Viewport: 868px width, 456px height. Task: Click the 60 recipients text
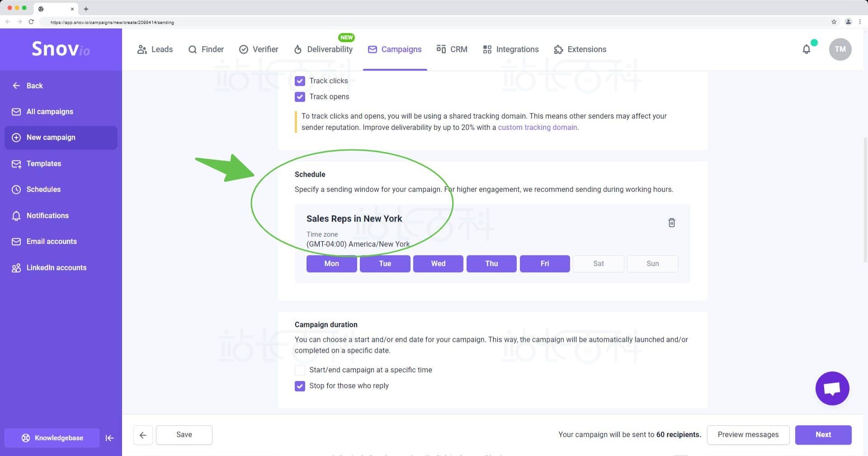pos(679,435)
